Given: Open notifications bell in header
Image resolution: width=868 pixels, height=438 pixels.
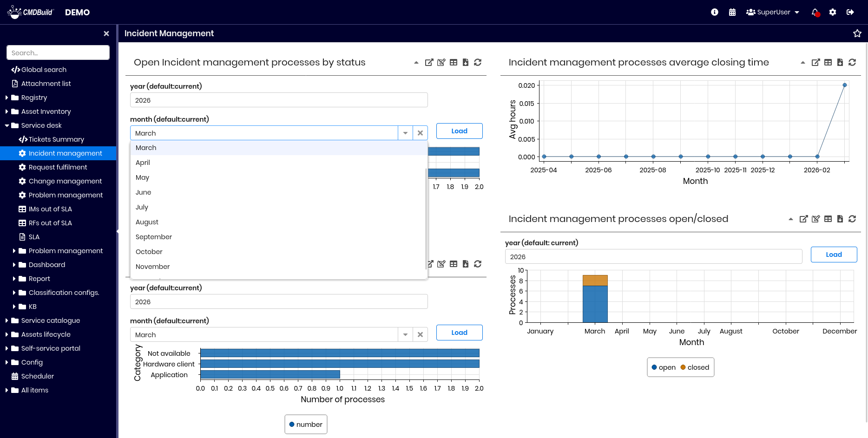Looking at the screenshot, I should 815,12.
